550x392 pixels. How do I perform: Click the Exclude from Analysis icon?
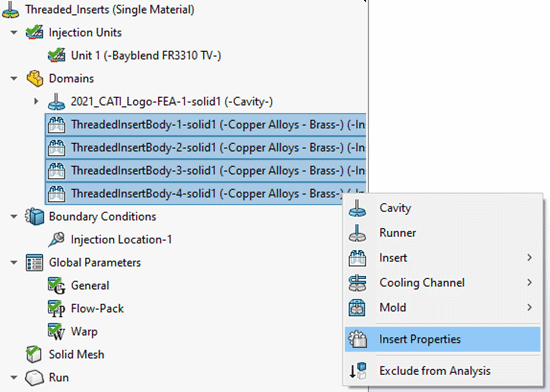click(357, 371)
